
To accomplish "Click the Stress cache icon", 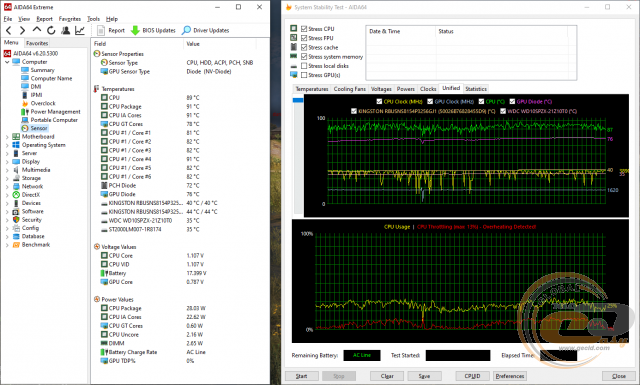I will click(x=293, y=47).
